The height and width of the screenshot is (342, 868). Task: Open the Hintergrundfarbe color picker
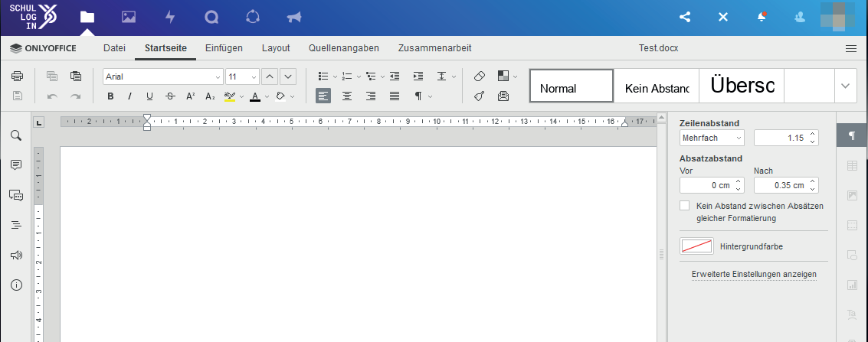pyautogui.click(x=696, y=246)
